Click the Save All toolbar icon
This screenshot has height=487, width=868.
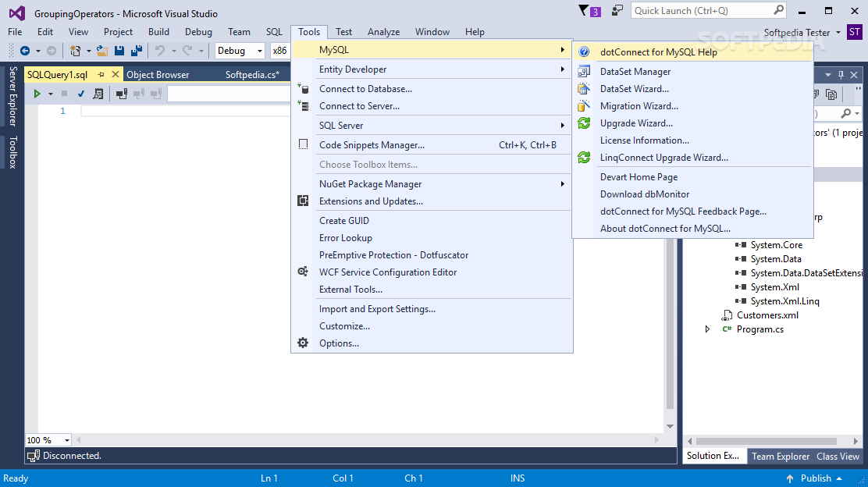pos(136,51)
